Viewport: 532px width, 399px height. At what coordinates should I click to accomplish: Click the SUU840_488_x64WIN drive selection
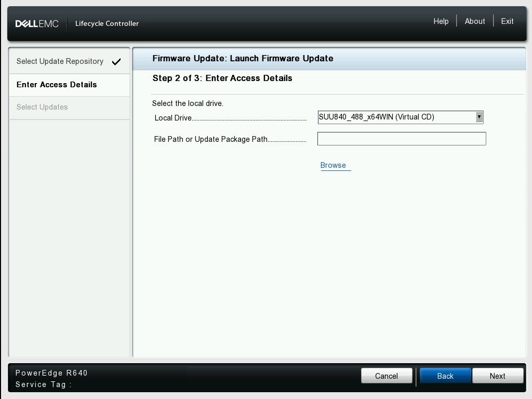tap(401, 117)
